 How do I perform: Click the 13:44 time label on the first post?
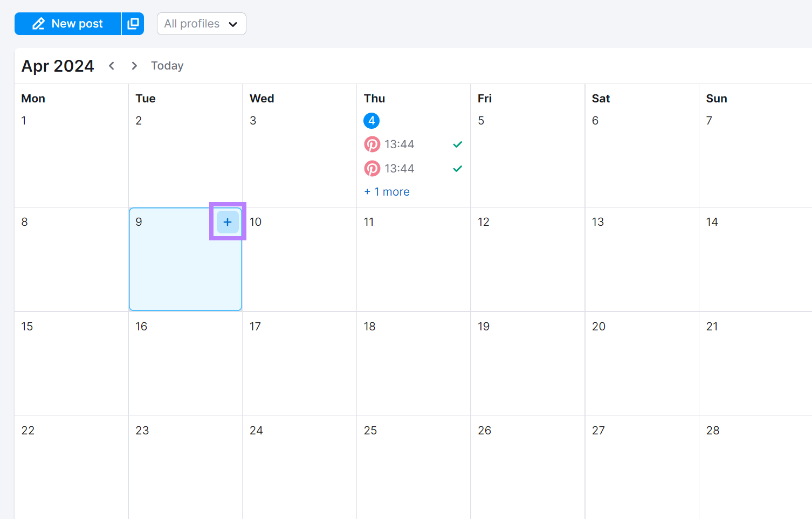[x=399, y=144]
